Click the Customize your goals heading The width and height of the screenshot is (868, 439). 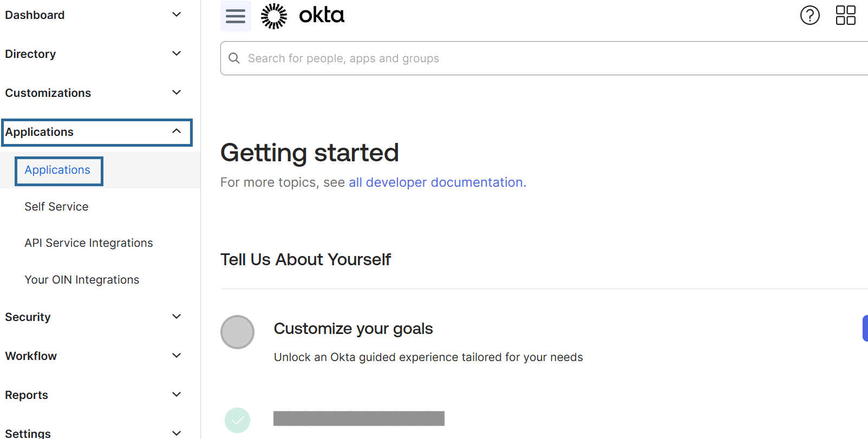353,329
